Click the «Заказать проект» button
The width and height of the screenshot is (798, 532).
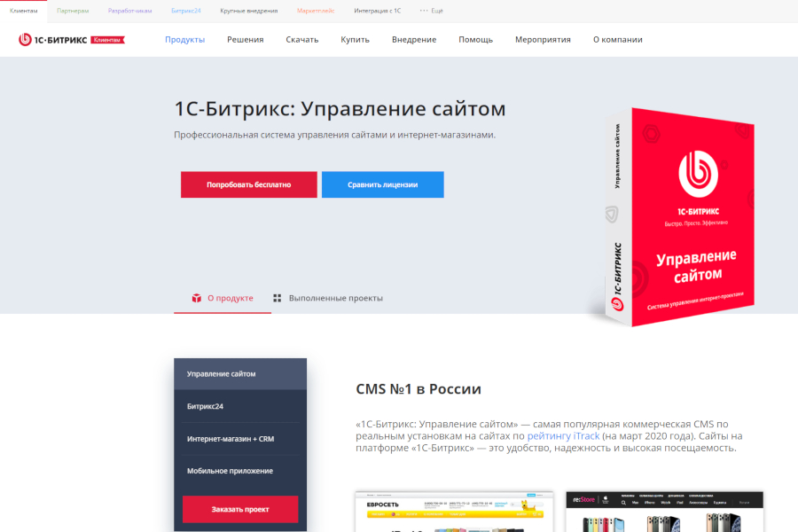[239, 509]
